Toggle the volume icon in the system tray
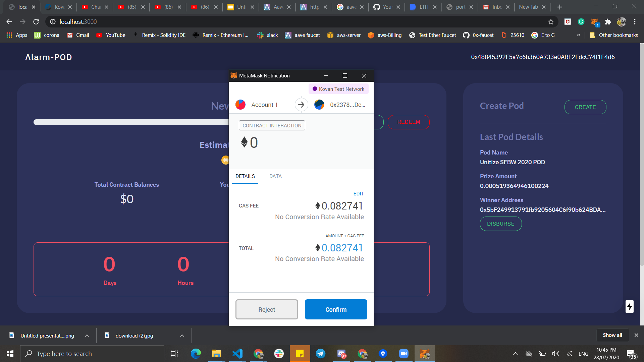This screenshot has height=362, width=644. click(556, 354)
